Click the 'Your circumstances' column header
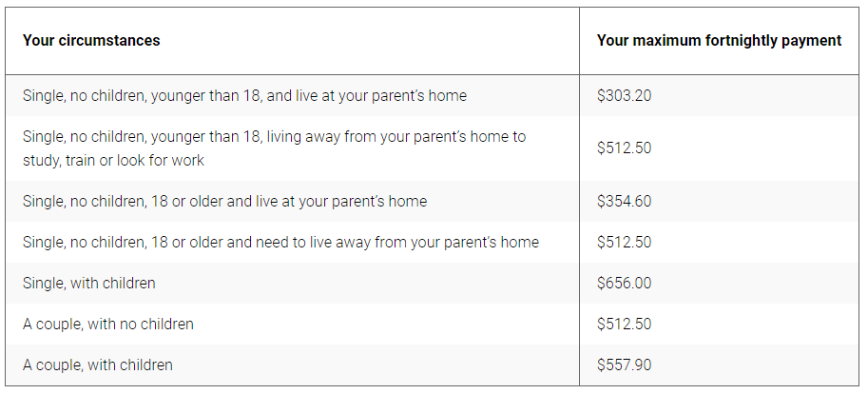Screen dimensions: 868x394 coord(91,41)
